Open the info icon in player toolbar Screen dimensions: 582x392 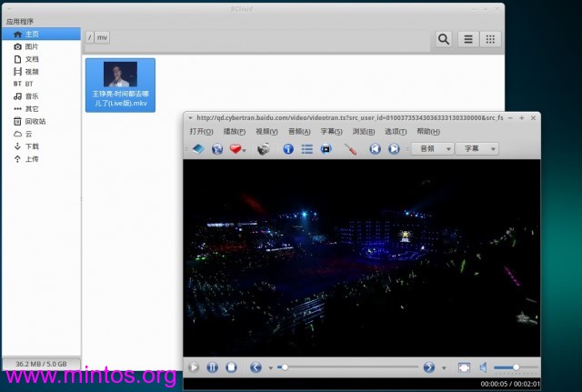pos(288,148)
